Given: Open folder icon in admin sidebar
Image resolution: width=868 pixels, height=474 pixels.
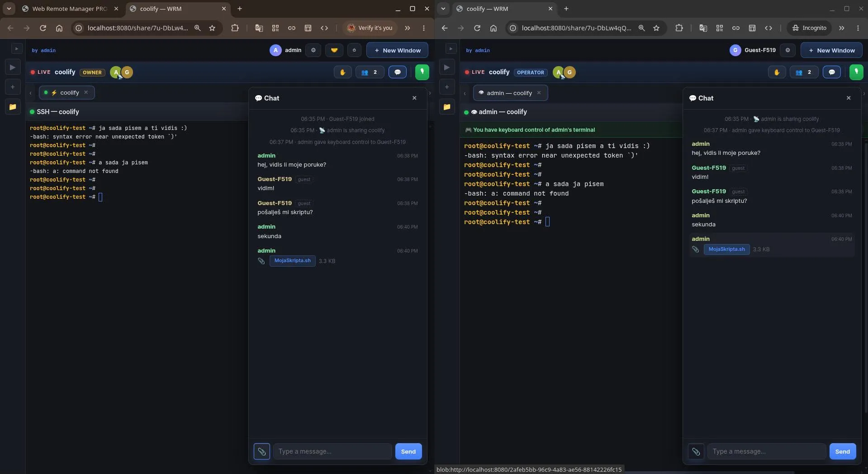Looking at the screenshot, I should 13,107.
